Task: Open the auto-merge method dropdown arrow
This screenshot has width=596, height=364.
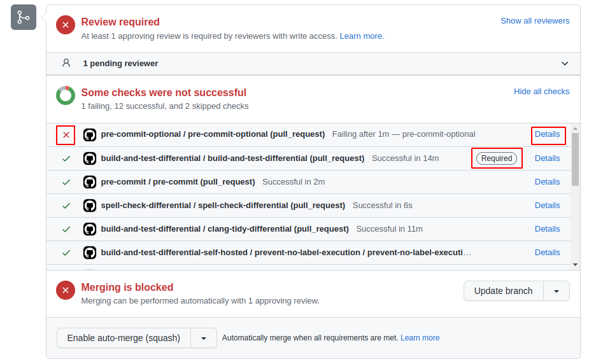Action: tap(204, 338)
